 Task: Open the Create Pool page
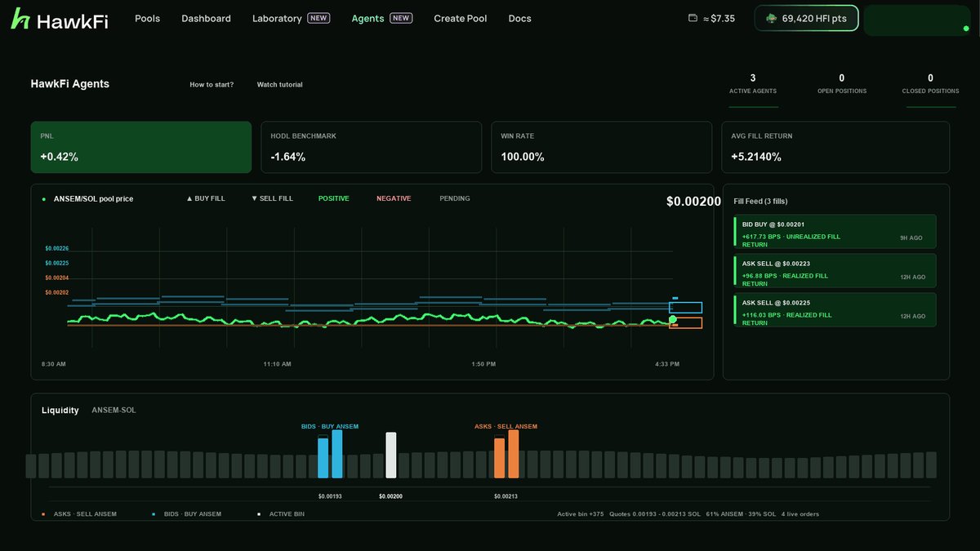click(460, 18)
